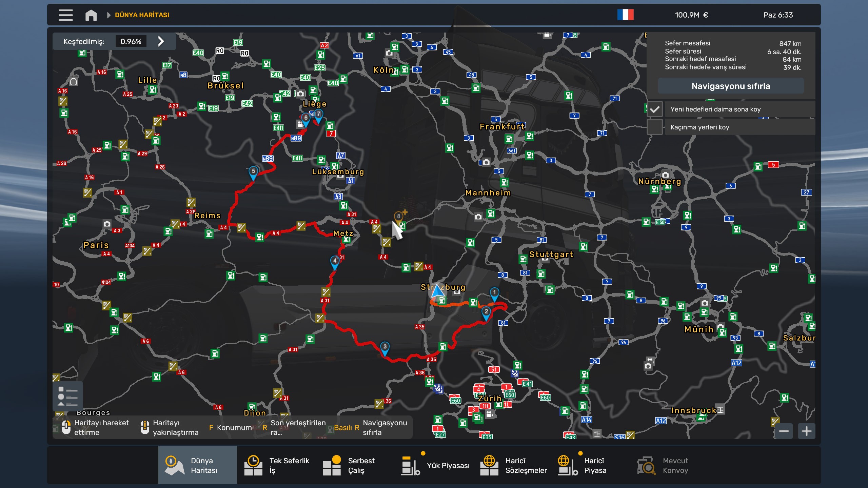
Task: Zoom out the map with minus button
Action: click(784, 431)
